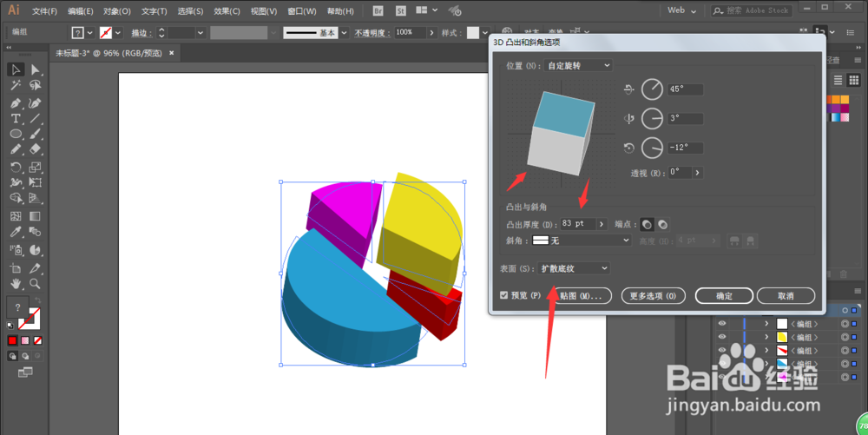The width and height of the screenshot is (868, 435).
Task: Switch swatches panel to thumbnail view
Action: 853,80
